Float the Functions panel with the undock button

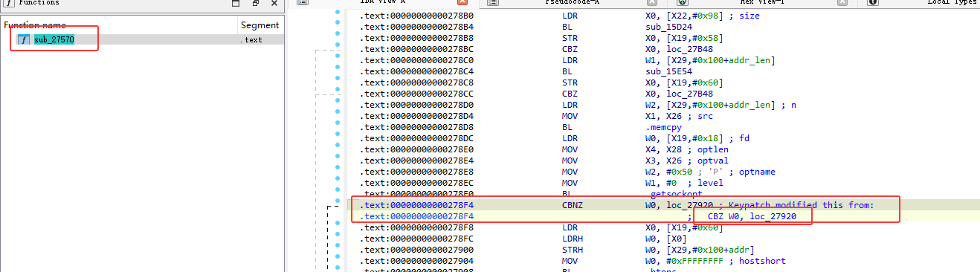tap(255, 3)
